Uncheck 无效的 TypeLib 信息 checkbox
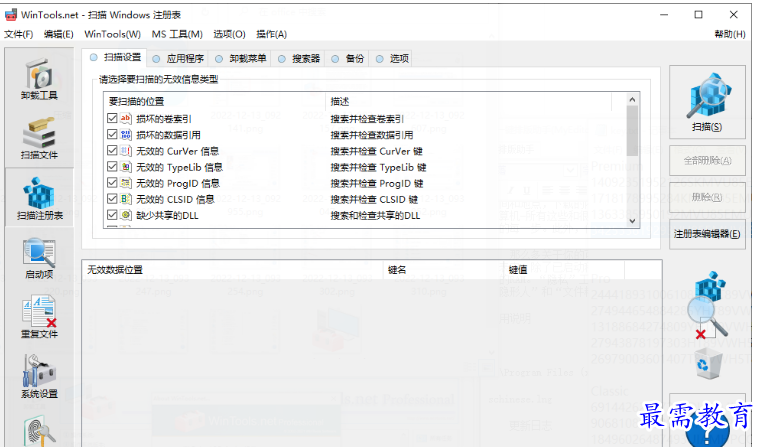761x447 pixels. pos(112,166)
